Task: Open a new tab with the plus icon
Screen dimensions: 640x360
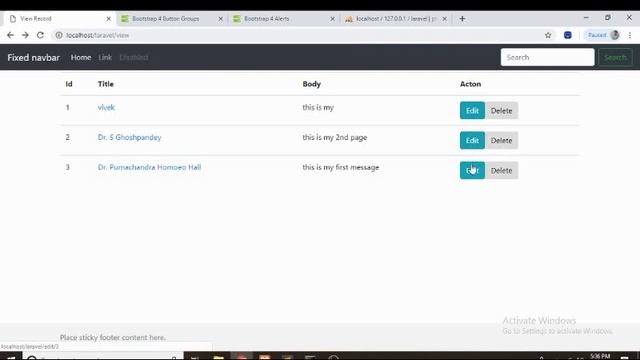Action: pos(462,19)
